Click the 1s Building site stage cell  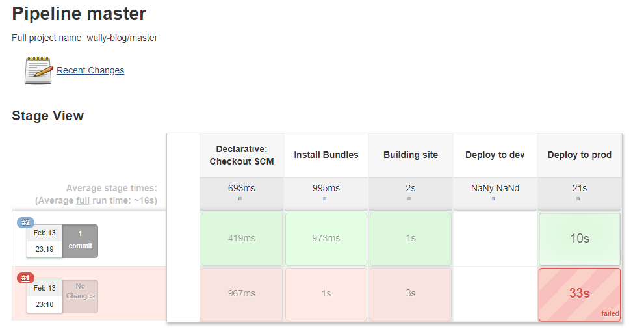tap(411, 239)
